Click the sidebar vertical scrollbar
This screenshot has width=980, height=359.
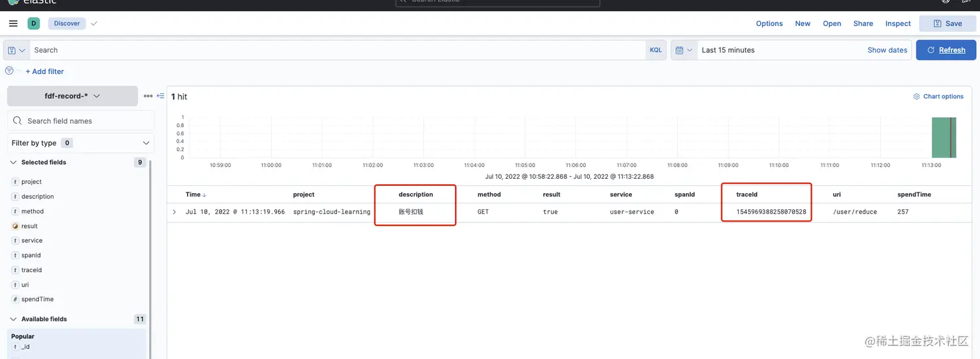tap(150, 259)
